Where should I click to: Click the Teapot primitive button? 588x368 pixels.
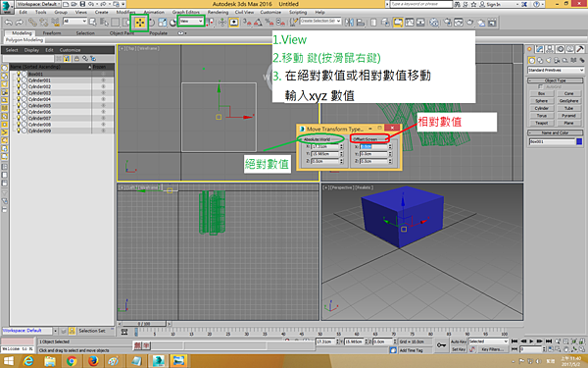541,124
